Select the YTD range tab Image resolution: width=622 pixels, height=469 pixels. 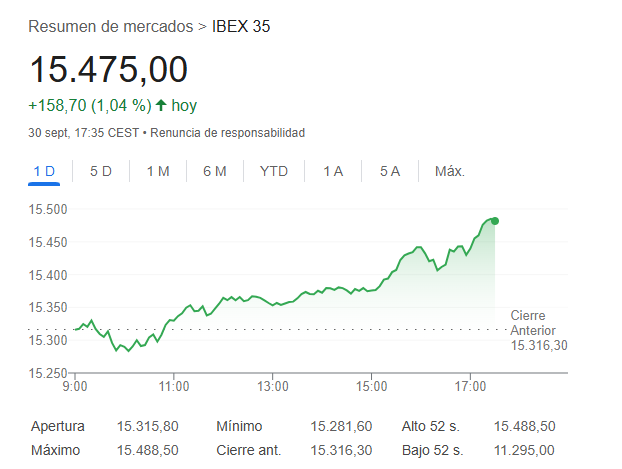(273, 171)
